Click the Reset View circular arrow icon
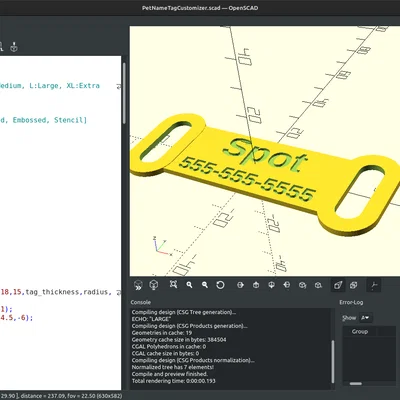Screen dimensions: 400x400 tap(220, 285)
